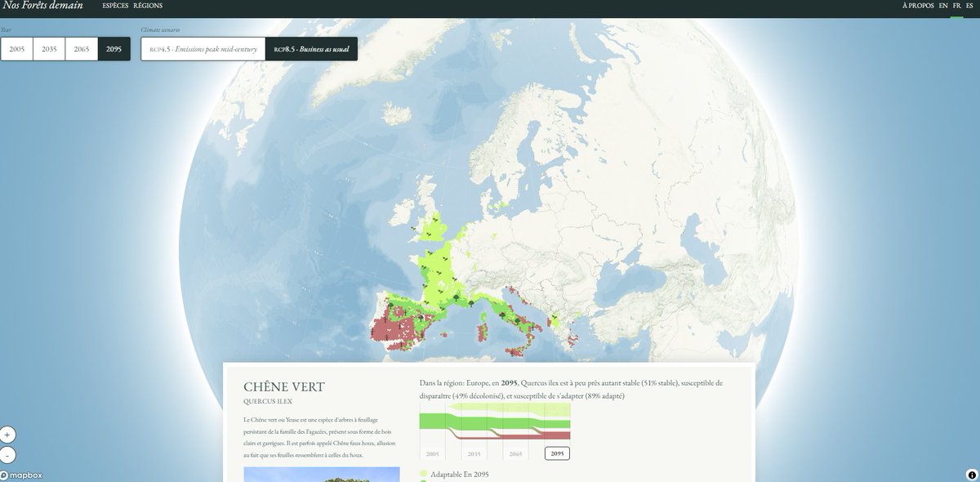Open the ESPÈCES menu

click(x=115, y=6)
